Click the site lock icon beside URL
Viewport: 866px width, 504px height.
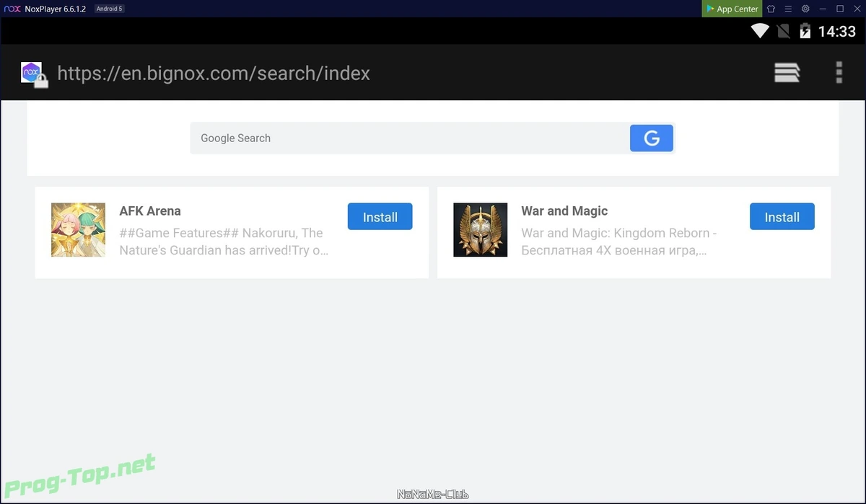(x=41, y=81)
